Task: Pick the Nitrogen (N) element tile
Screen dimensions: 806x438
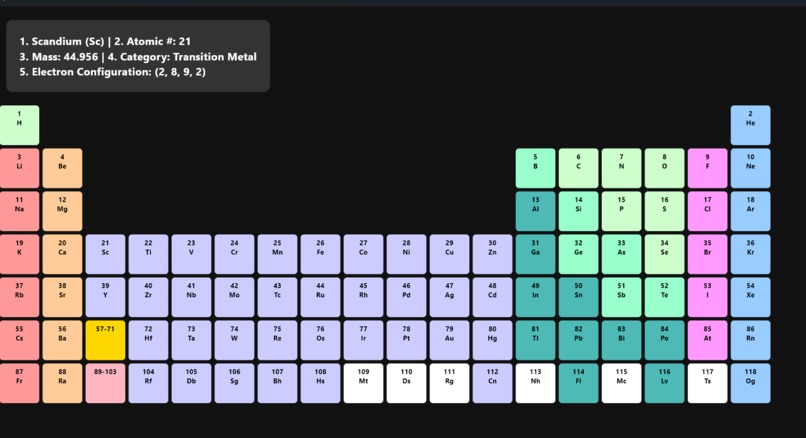Action: tap(621, 168)
